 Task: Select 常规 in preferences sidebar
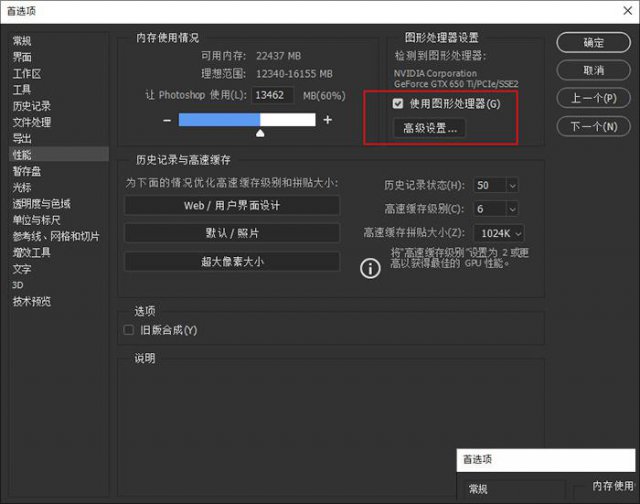click(x=22, y=41)
